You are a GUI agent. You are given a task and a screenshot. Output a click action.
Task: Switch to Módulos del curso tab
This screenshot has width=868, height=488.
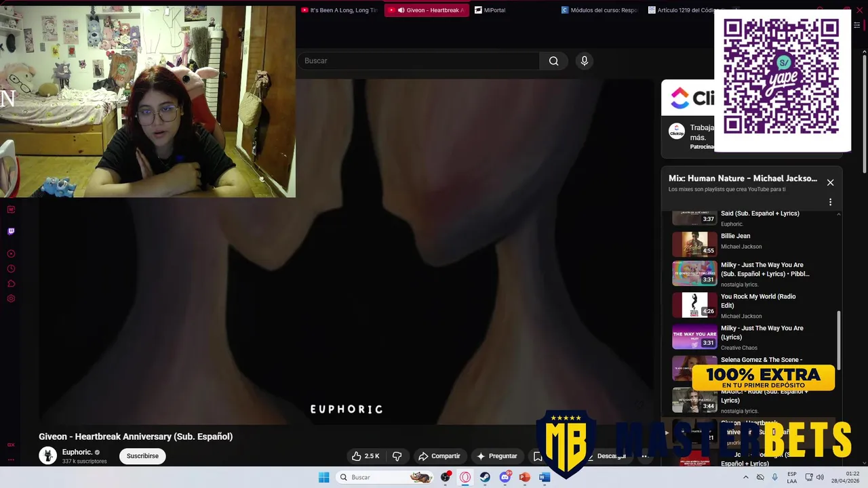(x=599, y=10)
